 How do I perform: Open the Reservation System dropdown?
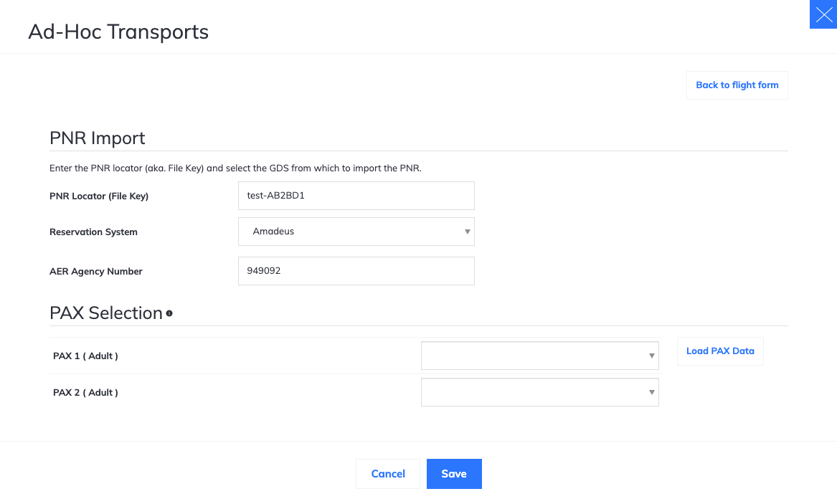[356, 232]
